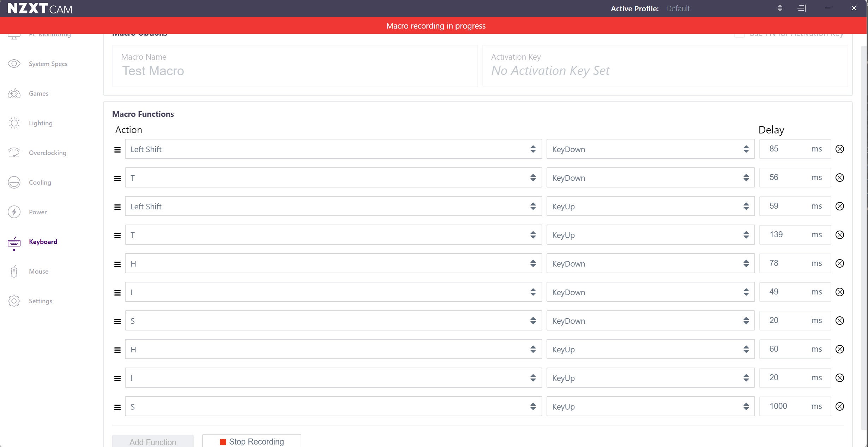Click the Power lightning bolt icon

pyautogui.click(x=14, y=212)
